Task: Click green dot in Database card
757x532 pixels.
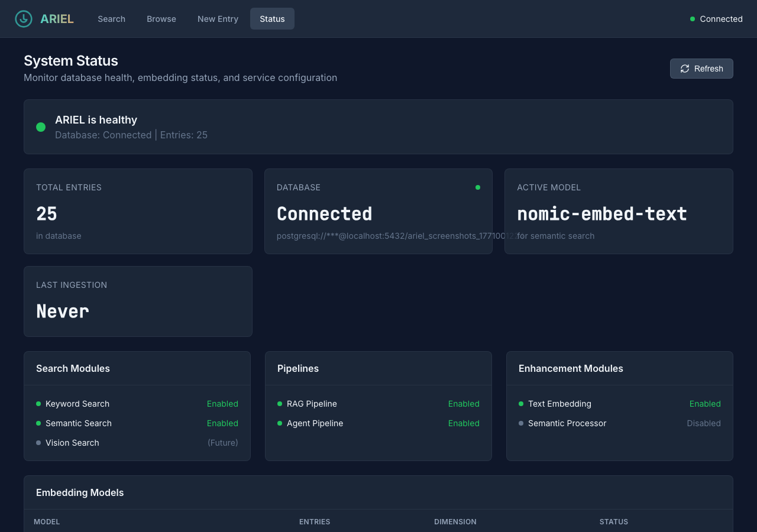Action: pos(478,187)
